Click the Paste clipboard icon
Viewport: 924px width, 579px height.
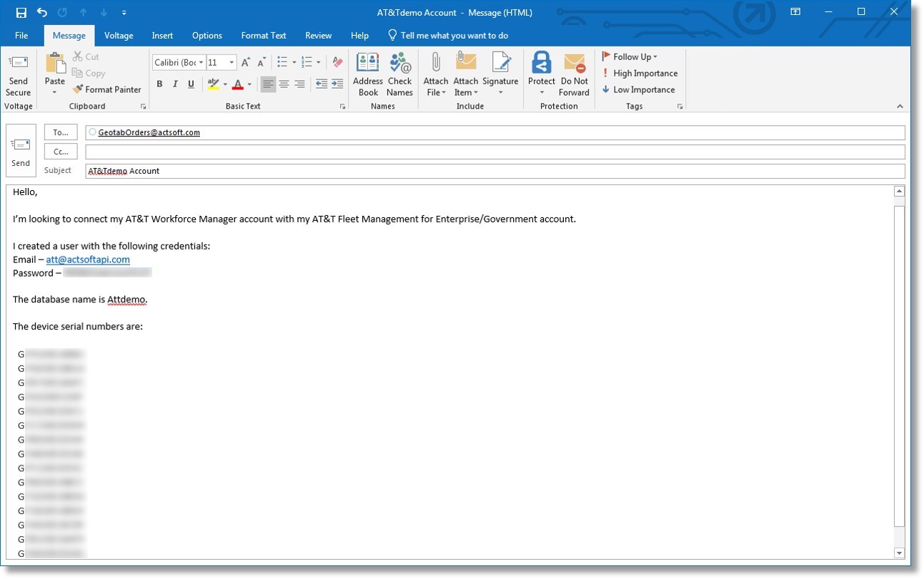point(55,64)
